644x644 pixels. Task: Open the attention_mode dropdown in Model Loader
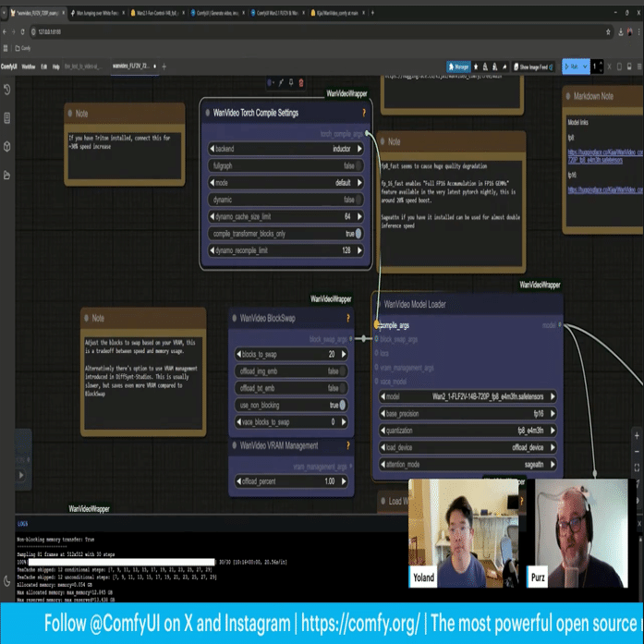pos(468,465)
